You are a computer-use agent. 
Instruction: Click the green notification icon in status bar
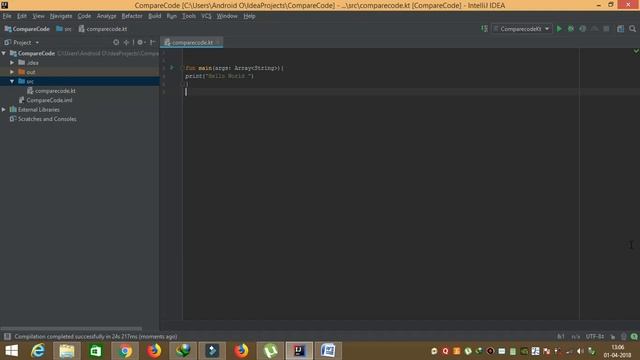pyautogui.click(x=634, y=336)
